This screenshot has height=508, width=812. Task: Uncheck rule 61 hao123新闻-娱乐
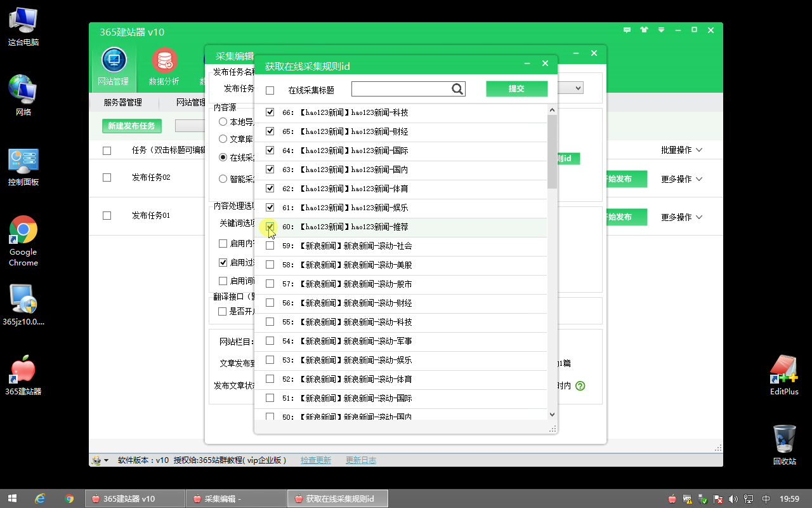click(x=270, y=208)
